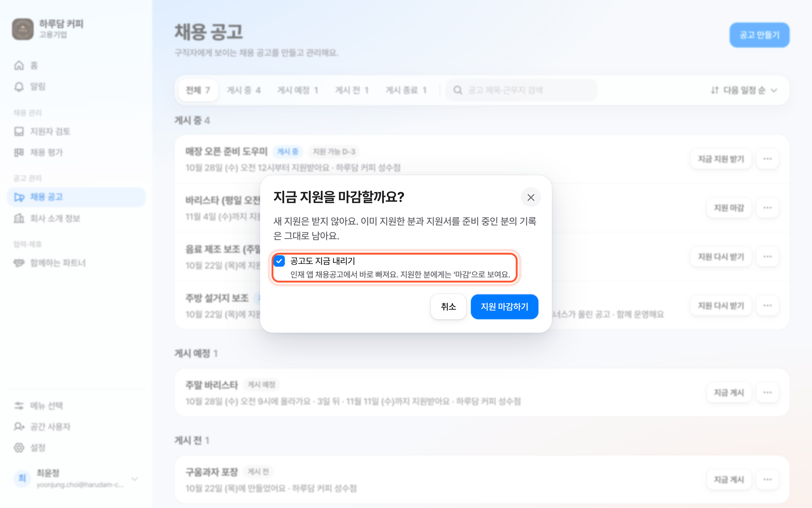The width and height of the screenshot is (812, 508).
Task: Open 알림 notifications bell
Action: coord(76,87)
